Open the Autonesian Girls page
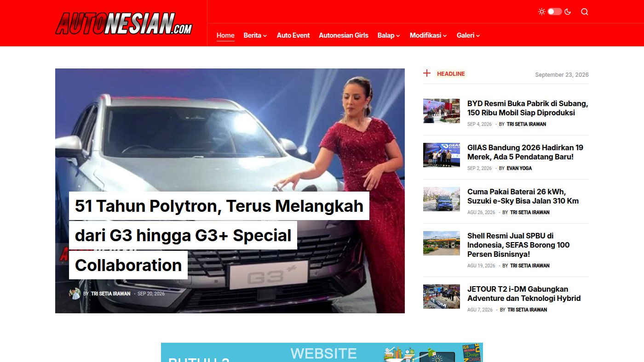 click(344, 35)
